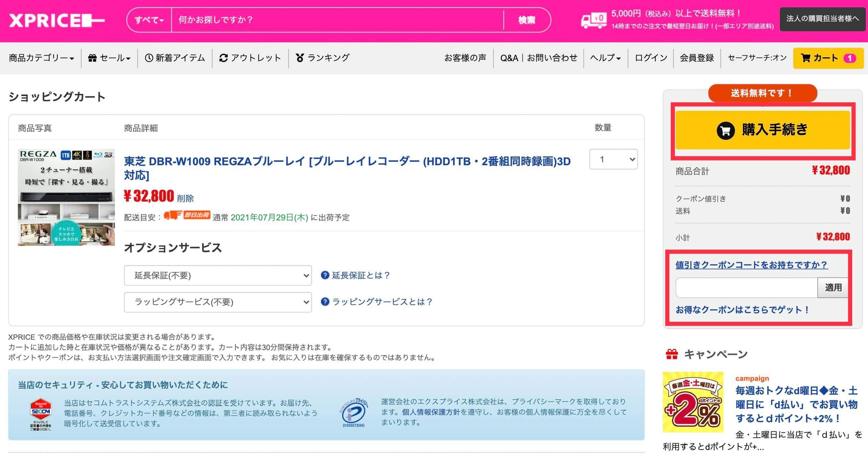Click the item price ¥32,800 beside 削除
This screenshot has height=454, width=868.
click(x=149, y=196)
